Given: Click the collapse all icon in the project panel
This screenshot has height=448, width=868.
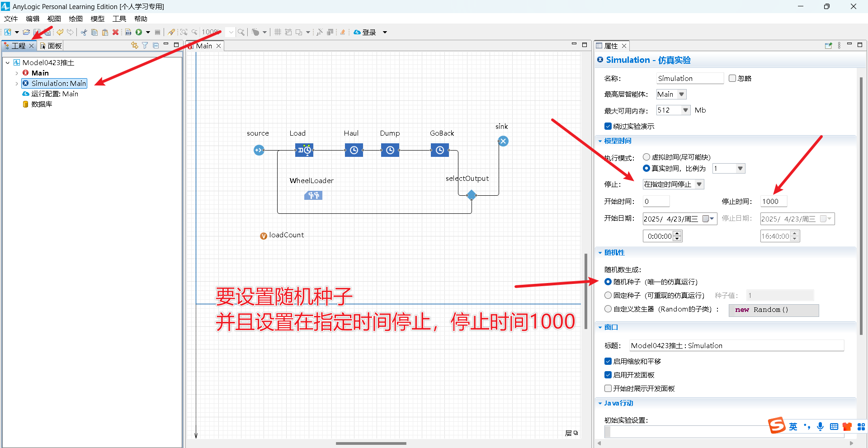Looking at the screenshot, I should coord(156,45).
